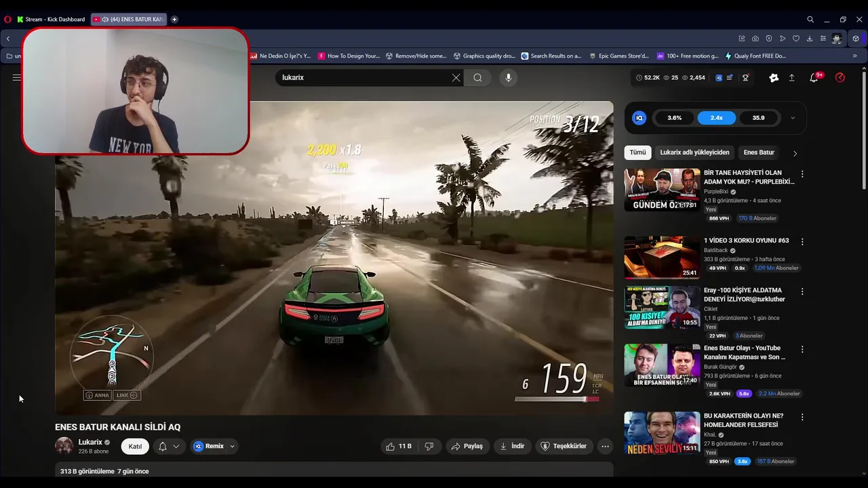The width and height of the screenshot is (868, 488).
Task: Open options menu for Homelander video
Action: 802,418
